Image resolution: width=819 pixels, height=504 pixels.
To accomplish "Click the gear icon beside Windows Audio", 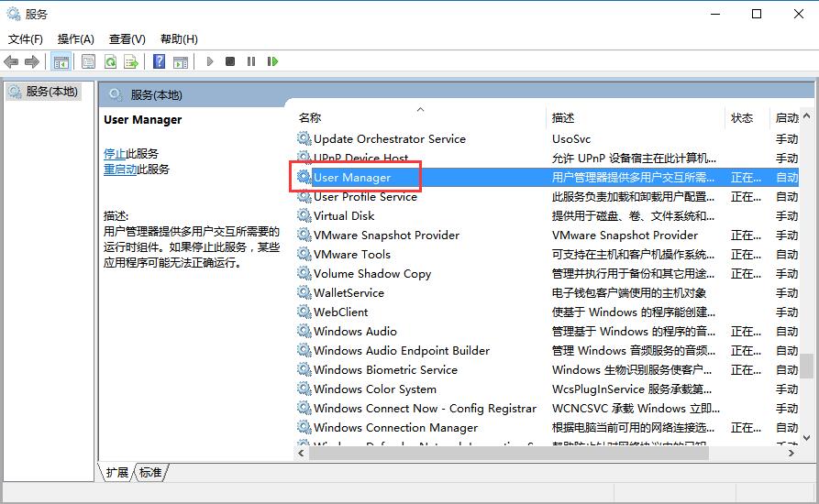I will [x=304, y=331].
